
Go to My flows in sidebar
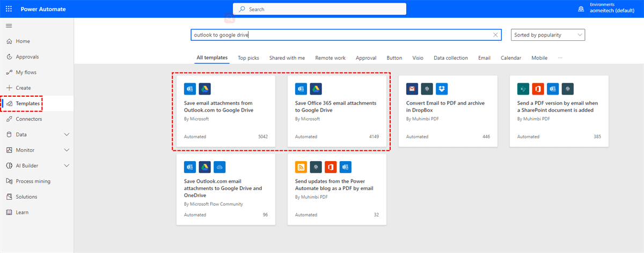(26, 73)
